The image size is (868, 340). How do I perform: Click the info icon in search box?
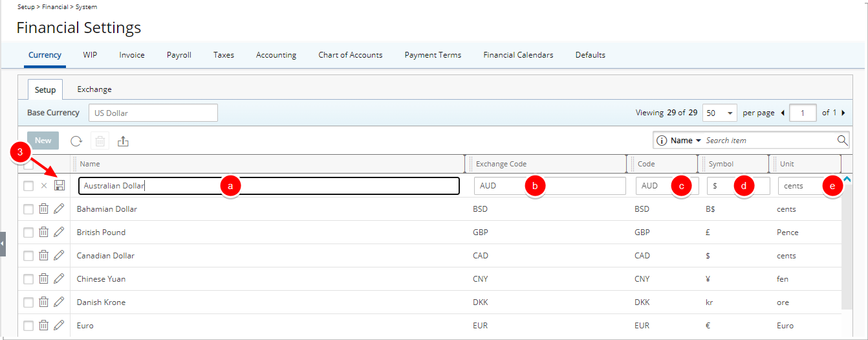662,141
